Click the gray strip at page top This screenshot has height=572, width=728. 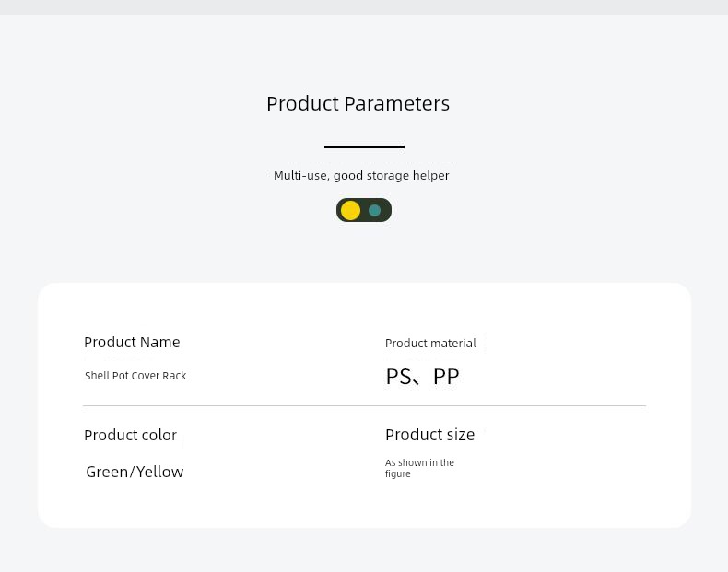(364, 6)
